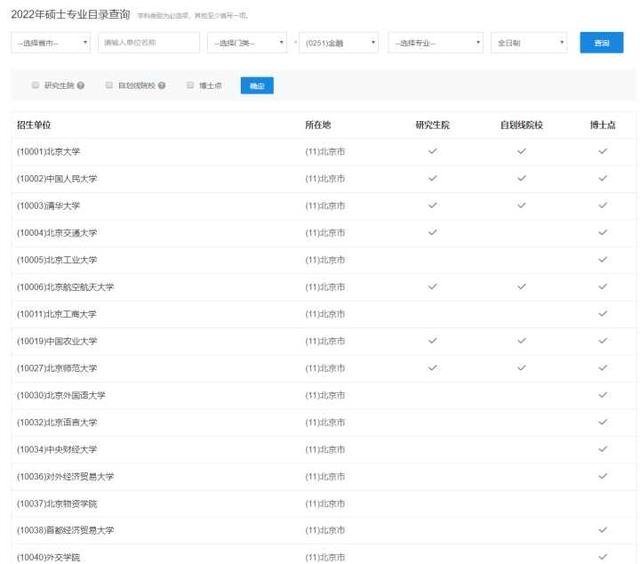
Task: Click 自划线院校 check mark in 北京师范大学 row
Action: [x=521, y=368]
